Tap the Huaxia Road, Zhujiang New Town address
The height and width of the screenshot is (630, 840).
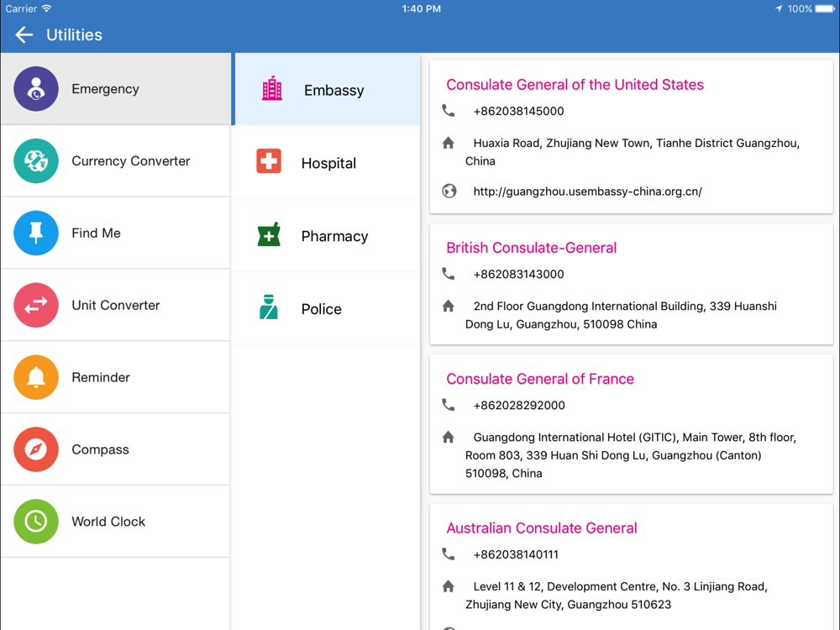[x=633, y=152]
